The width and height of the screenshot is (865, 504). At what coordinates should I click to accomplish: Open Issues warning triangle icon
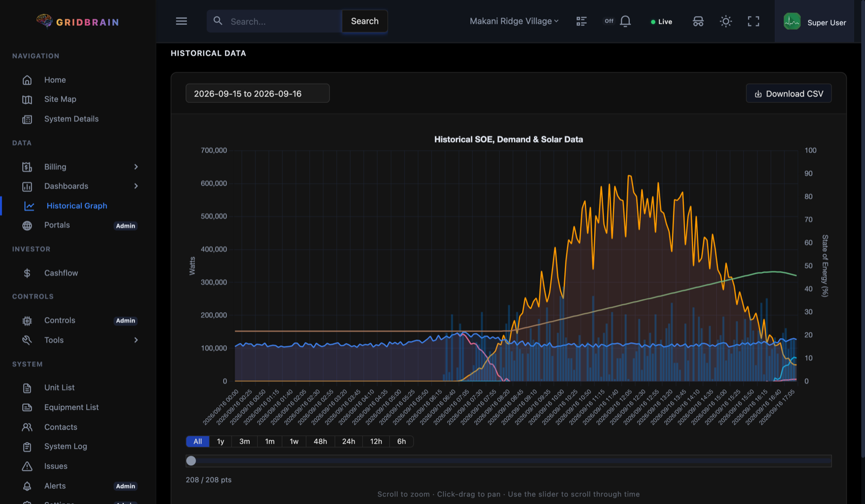tap(27, 466)
